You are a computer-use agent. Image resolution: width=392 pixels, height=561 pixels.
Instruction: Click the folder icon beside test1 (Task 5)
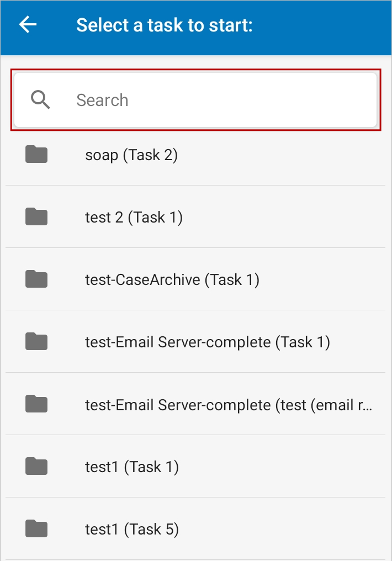click(x=36, y=529)
